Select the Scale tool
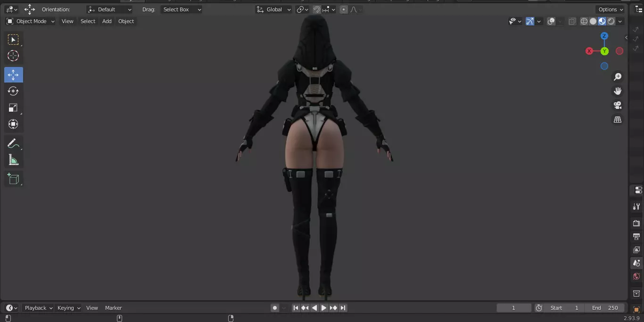Screen dimensions: 644x322 pos(13,108)
